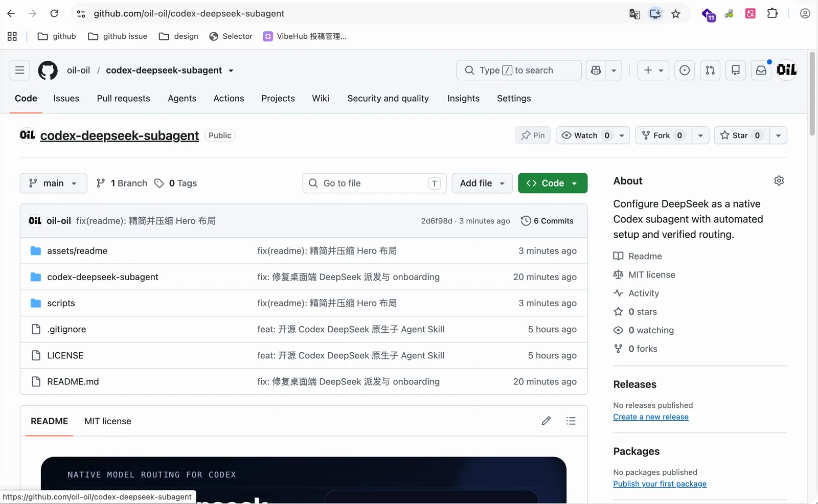818x504 pixels.
Task: Open the Security and quality tab
Action: coord(388,99)
